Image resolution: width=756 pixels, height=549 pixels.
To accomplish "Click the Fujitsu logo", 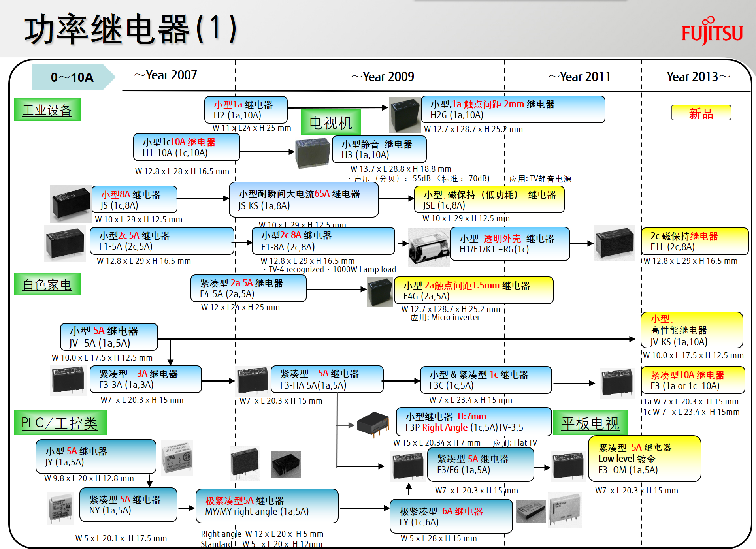I will pos(712,31).
